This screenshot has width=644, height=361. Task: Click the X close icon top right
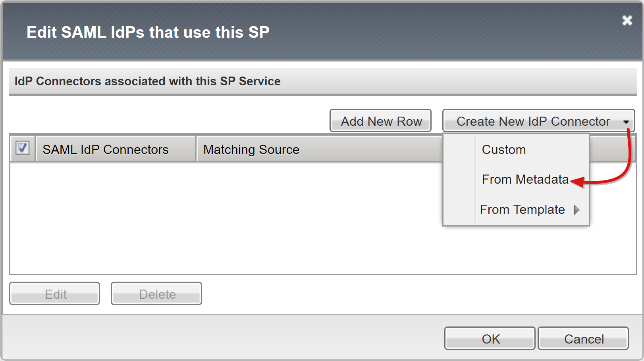click(627, 21)
